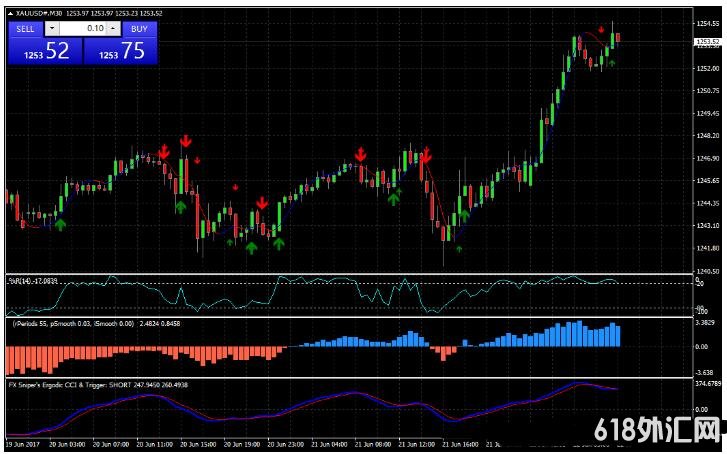Increase lot volume with the right arrow
The width and height of the screenshot is (727, 454).
[x=115, y=29]
